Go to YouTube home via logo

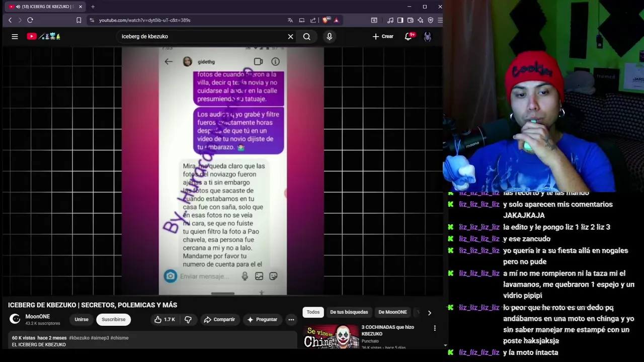pyautogui.click(x=44, y=36)
